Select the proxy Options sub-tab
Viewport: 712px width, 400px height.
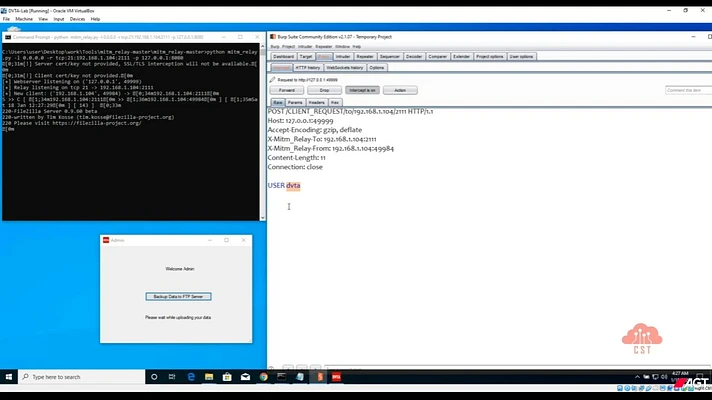pyautogui.click(x=376, y=68)
